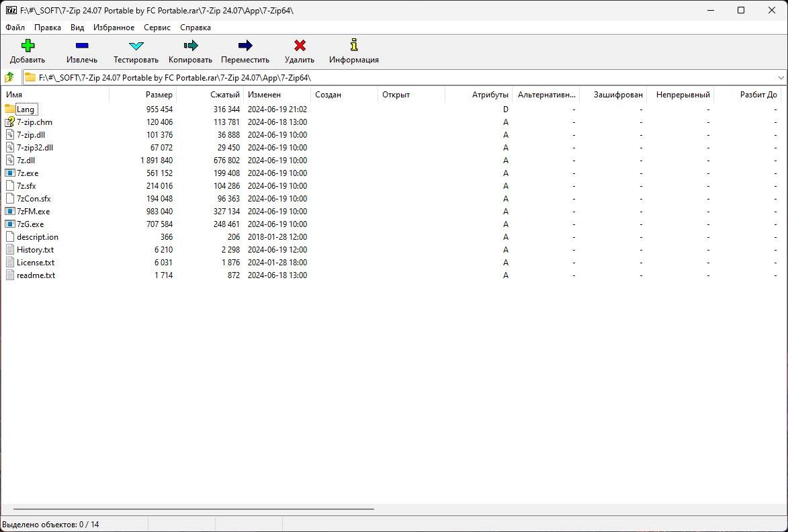
Task: Open the Вид menu
Action: tap(77, 28)
